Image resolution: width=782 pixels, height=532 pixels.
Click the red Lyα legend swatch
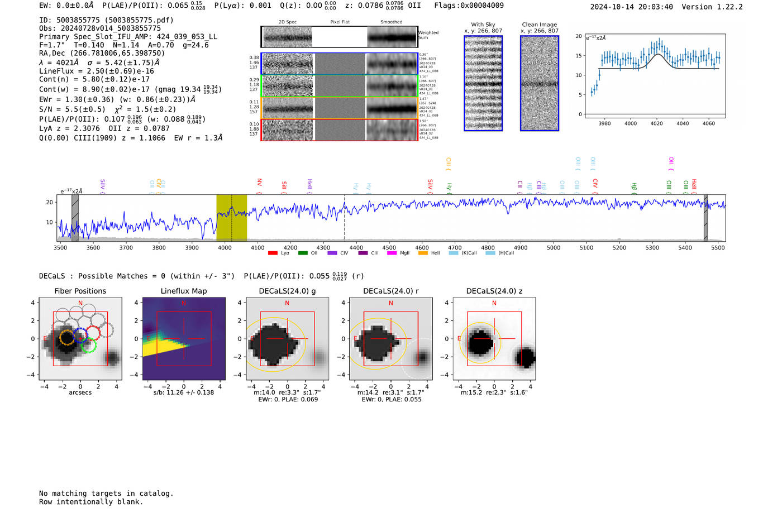click(273, 253)
